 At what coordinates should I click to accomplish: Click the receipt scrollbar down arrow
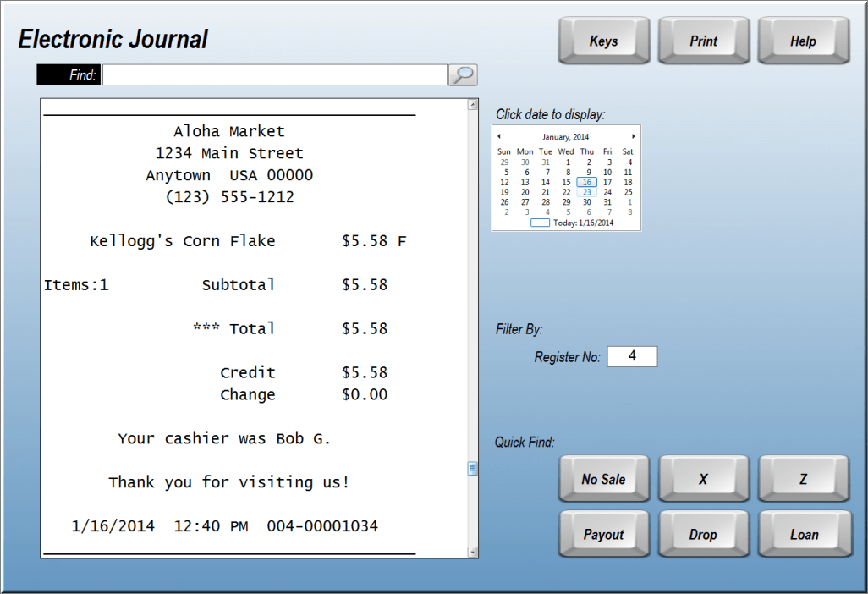pyautogui.click(x=472, y=552)
